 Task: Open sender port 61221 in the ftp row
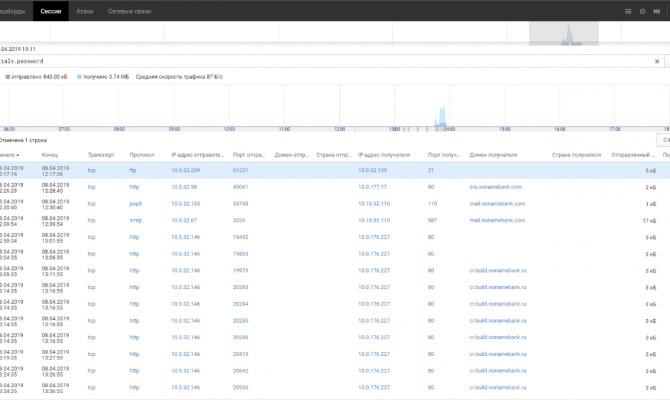240,170
